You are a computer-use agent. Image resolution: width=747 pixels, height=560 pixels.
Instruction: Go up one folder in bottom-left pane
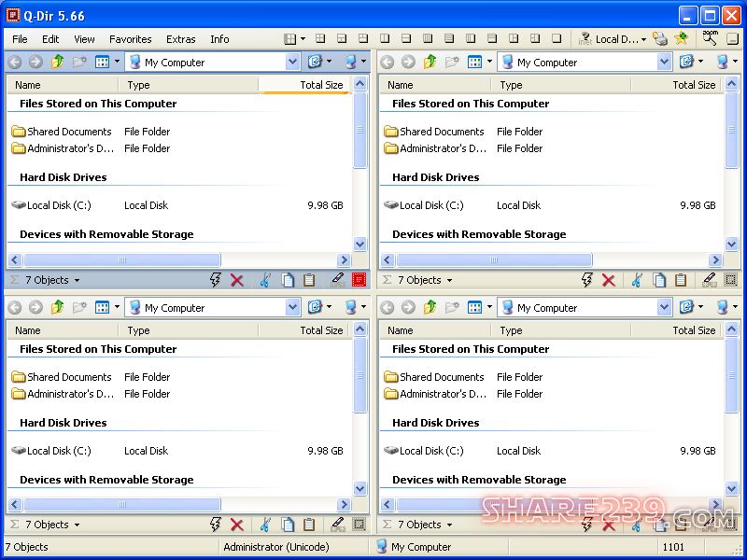coord(58,308)
